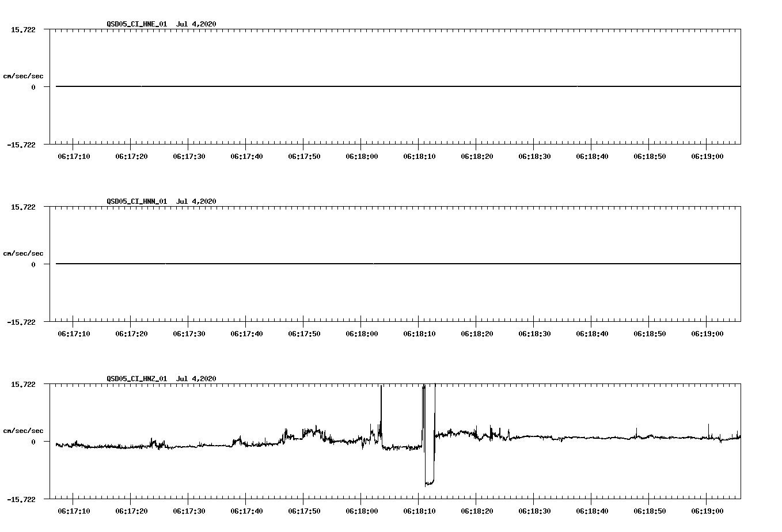Click the 06:17:40 time label under the HNZ plot
Image resolution: width=782 pixels, height=532 pixels.
pos(246,511)
